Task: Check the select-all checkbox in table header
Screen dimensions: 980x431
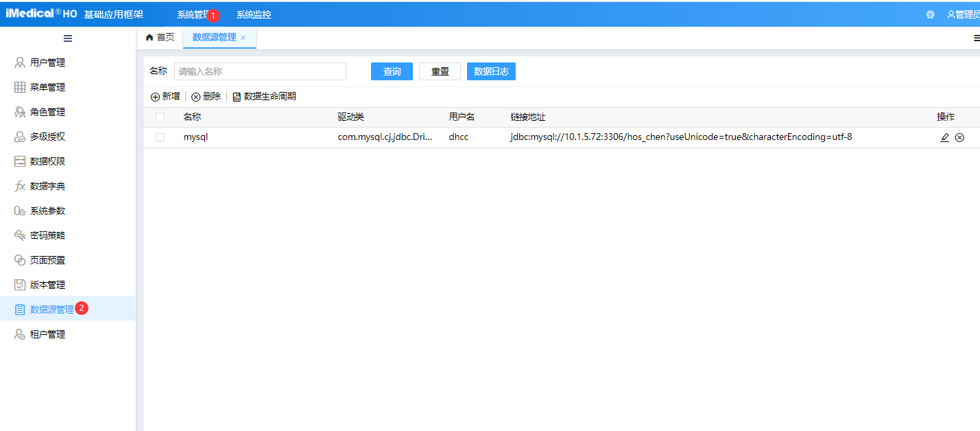Action: click(160, 117)
